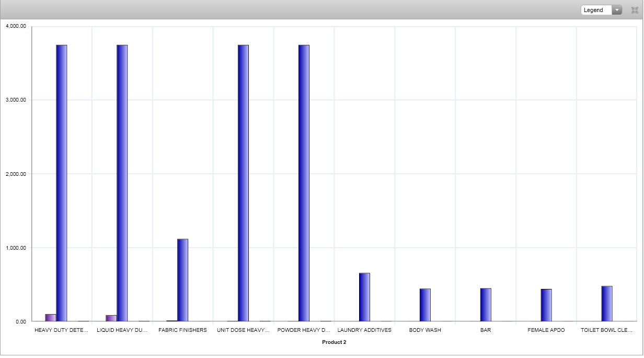This screenshot has width=644, height=358.
Task: Click the LAUNDRY ADDITIVES axis label
Action: [364, 330]
